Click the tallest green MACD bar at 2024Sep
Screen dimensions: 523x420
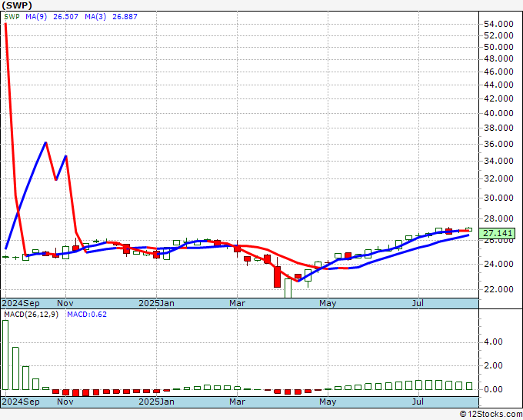point(5,355)
